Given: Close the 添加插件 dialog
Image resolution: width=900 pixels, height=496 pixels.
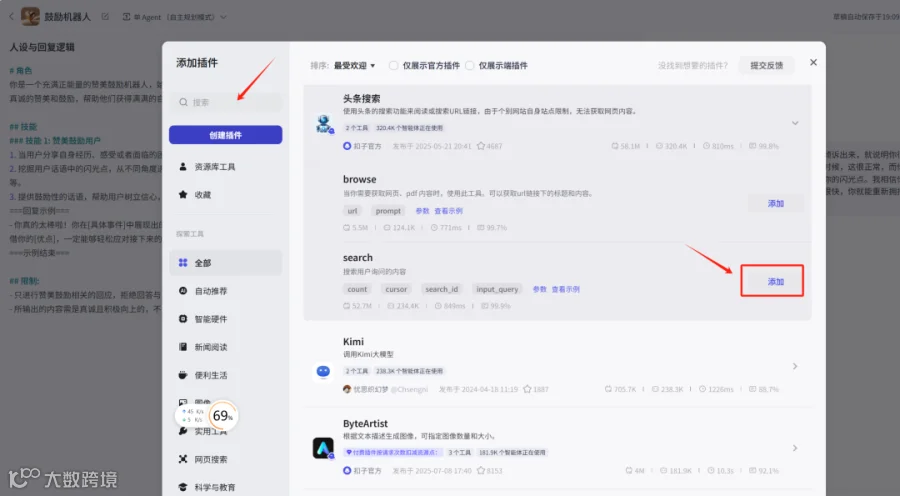Looking at the screenshot, I should pyautogui.click(x=813, y=62).
